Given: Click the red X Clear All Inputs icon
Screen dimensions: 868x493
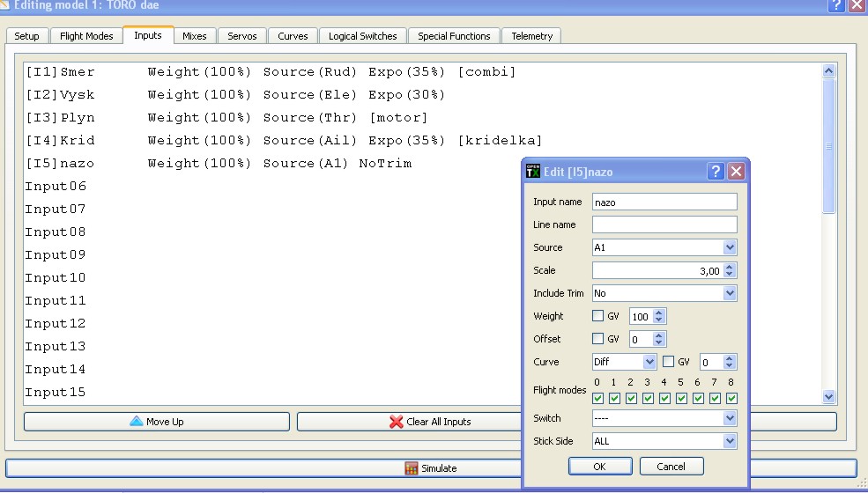Looking at the screenshot, I should [x=397, y=422].
